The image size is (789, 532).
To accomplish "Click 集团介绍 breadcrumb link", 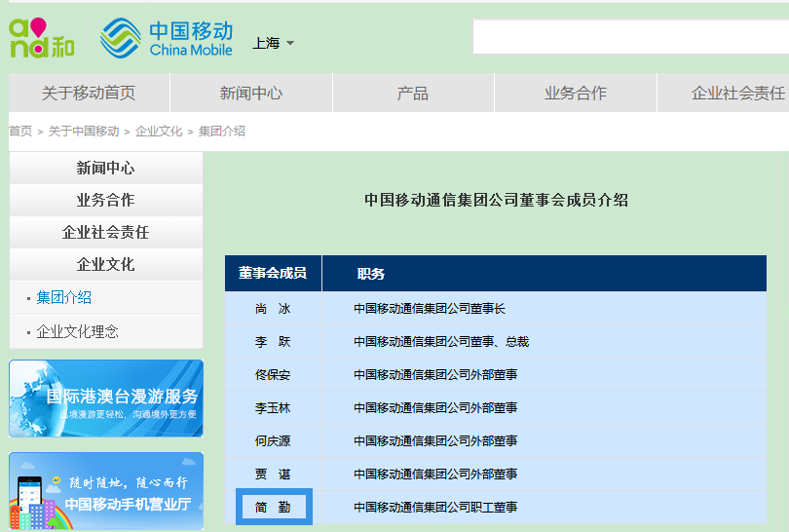I will pyautogui.click(x=221, y=132).
